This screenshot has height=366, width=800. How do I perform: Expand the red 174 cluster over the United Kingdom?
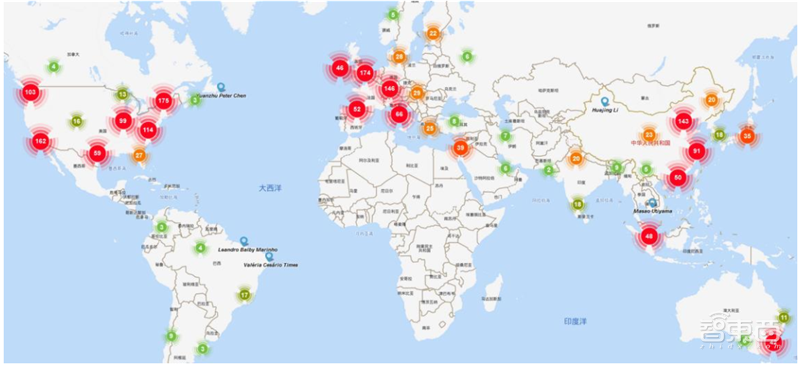364,73
